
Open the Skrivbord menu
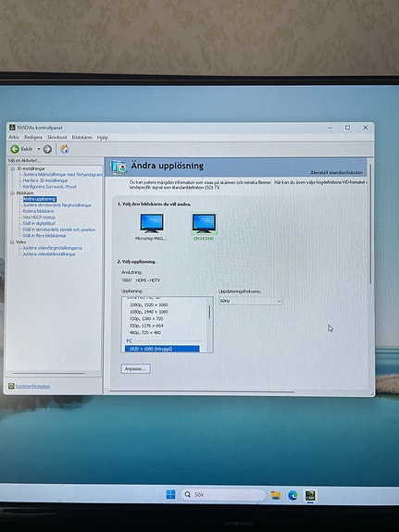(56, 137)
